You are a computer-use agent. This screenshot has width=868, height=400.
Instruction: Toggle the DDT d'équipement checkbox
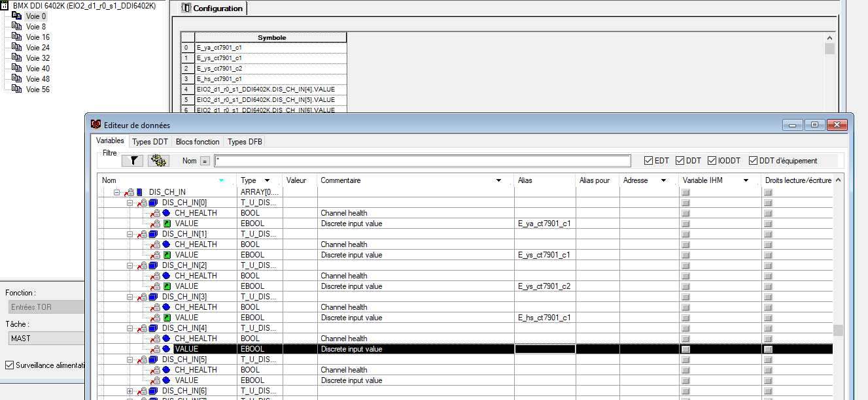(x=753, y=161)
